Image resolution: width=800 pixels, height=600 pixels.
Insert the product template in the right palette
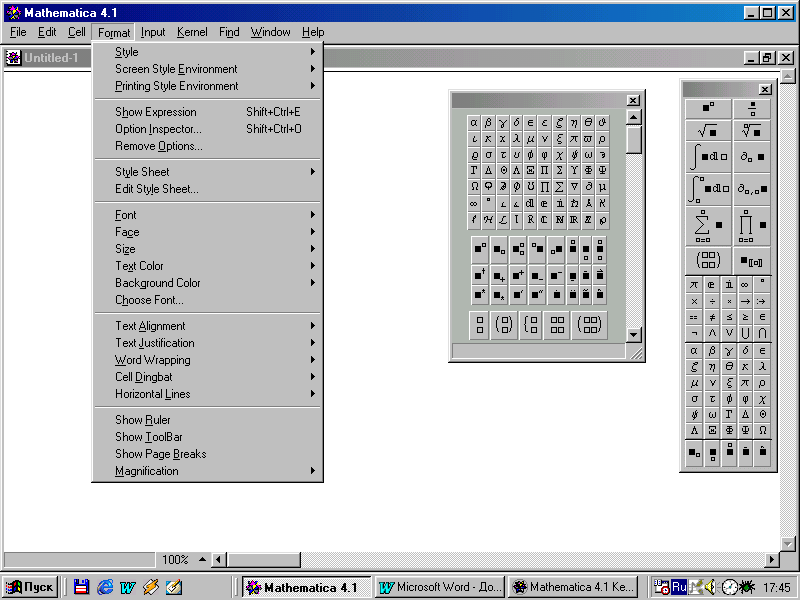coord(752,226)
